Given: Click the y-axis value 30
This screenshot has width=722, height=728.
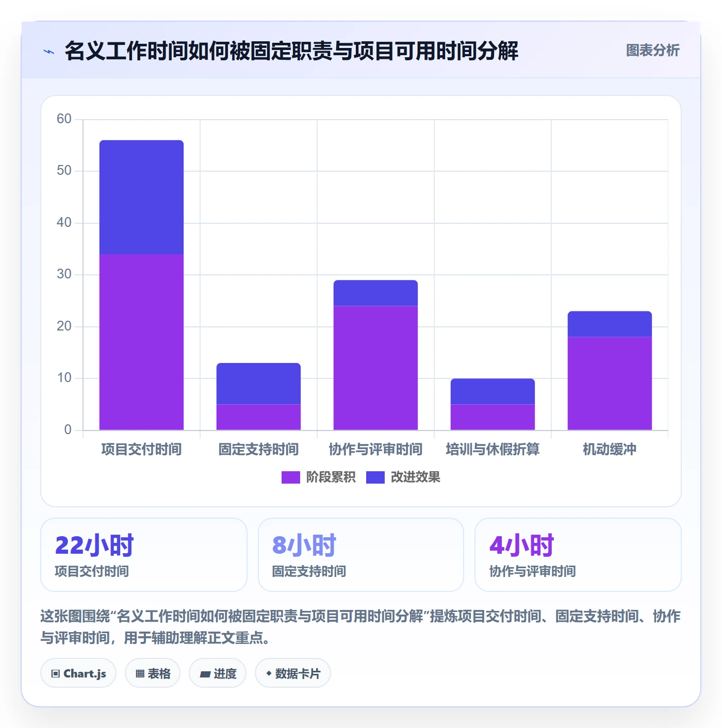Looking at the screenshot, I should [64, 274].
